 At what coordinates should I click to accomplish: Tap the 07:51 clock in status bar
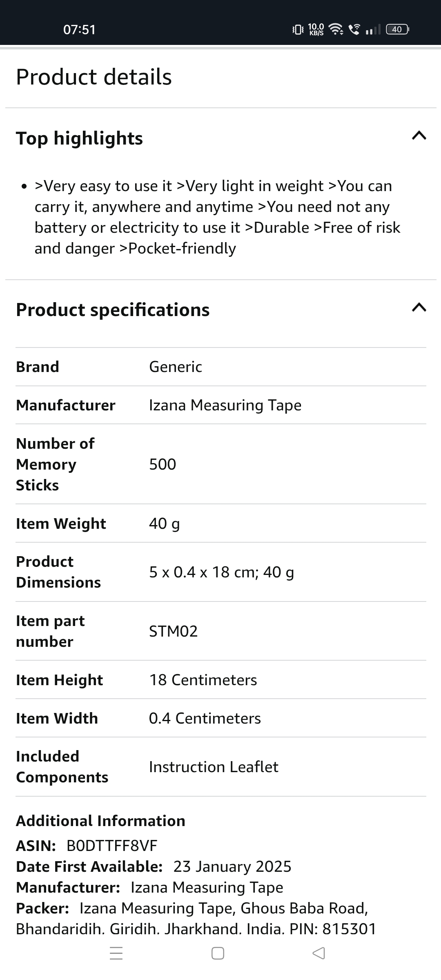click(79, 29)
